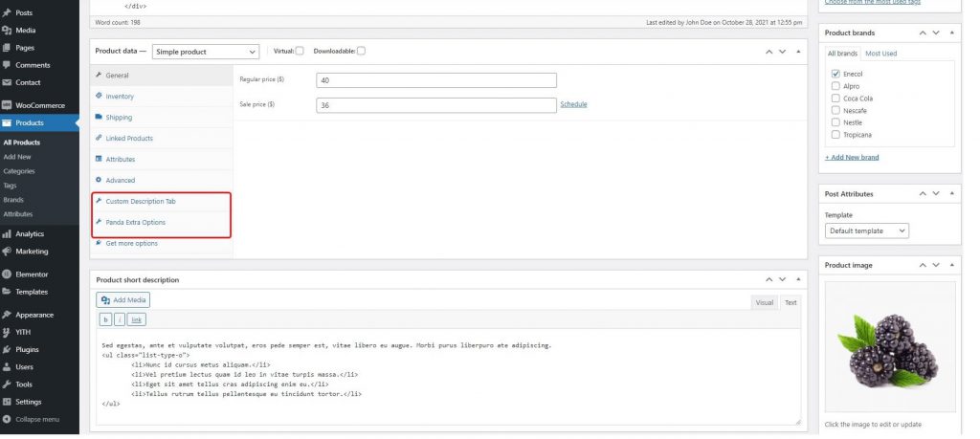Open the Simple product type dropdown
The image size is (980, 439).
206,52
